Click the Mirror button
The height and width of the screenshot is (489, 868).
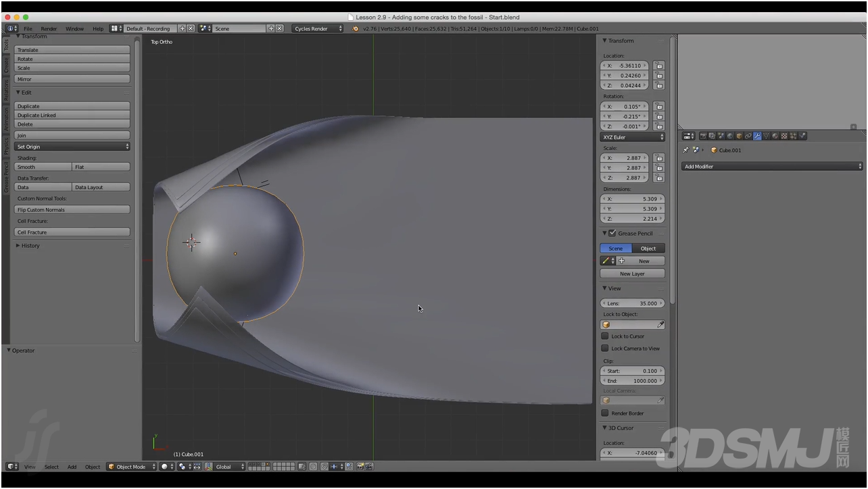72,79
